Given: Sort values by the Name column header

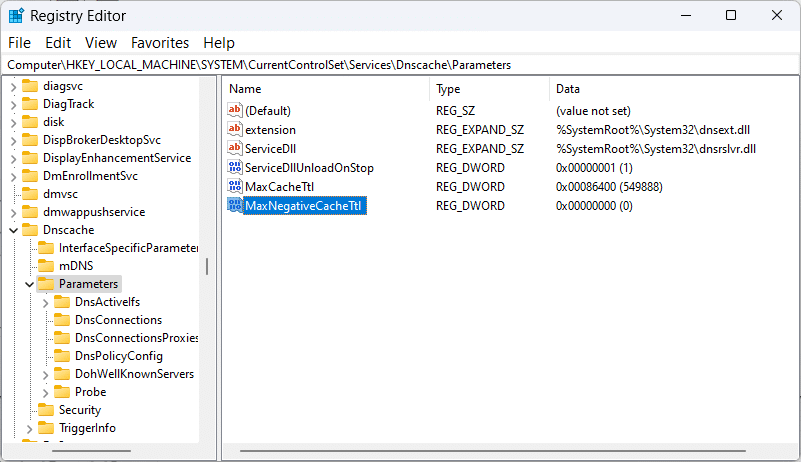Looking at the screenshot, I should [327, 89].
